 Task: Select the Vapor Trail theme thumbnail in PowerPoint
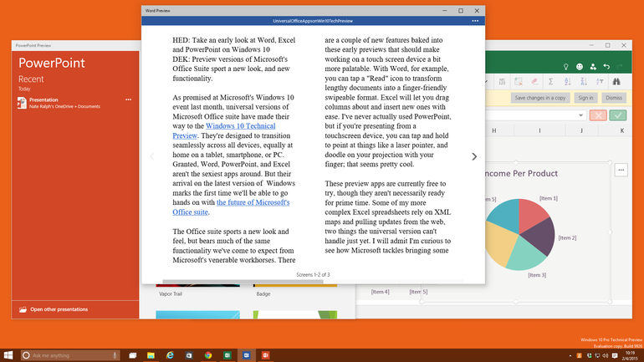point(197,285)
